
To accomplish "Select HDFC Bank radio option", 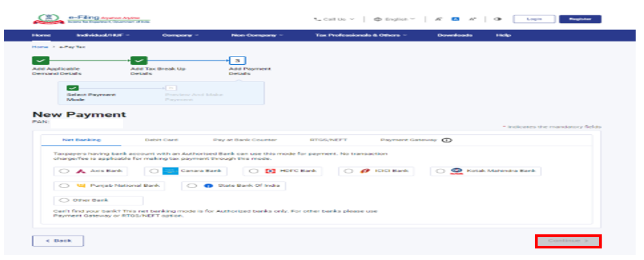I will point(253,171).
